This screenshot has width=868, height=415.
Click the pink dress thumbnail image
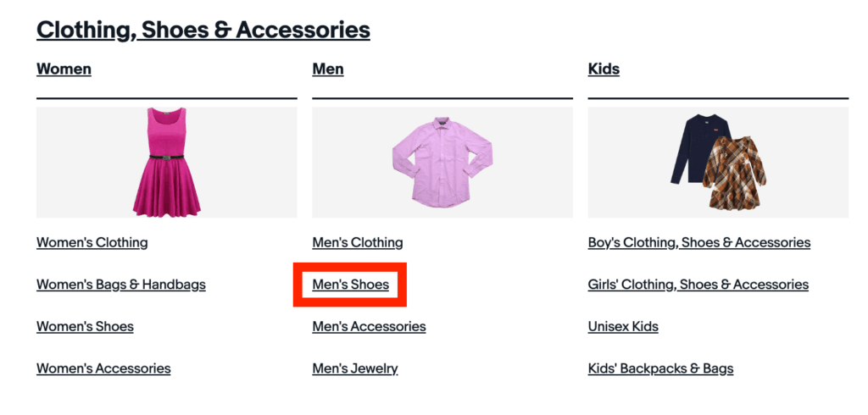pyautogui.click(x=166, y=162)
